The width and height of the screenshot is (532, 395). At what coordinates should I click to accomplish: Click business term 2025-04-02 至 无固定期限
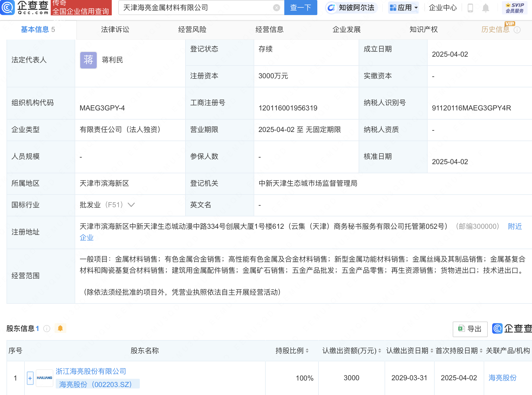tap(300, 130)
